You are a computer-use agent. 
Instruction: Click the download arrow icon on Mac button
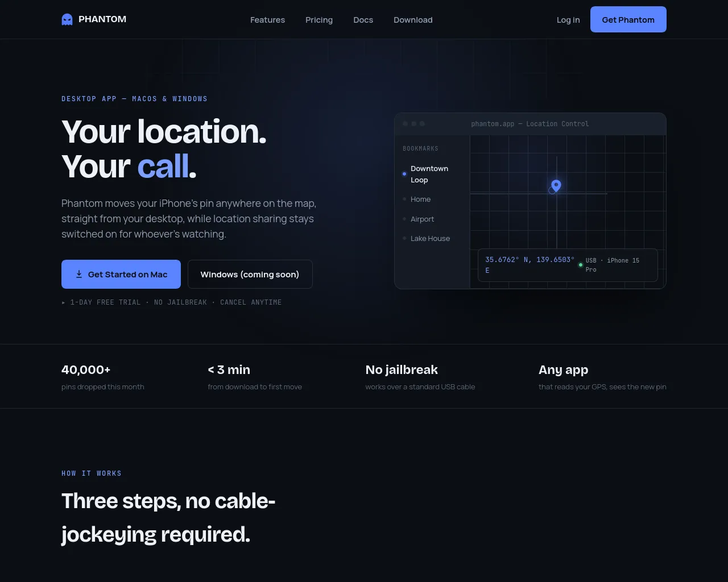pyautogui.click(x=79, y=275)
